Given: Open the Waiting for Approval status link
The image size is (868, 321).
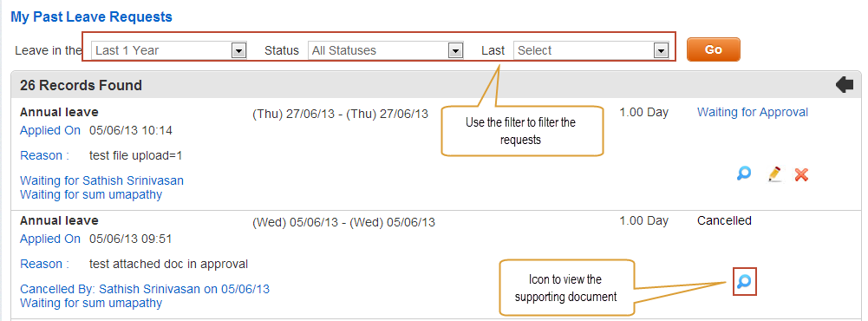Looking at the screenshot, I should 753,113.
